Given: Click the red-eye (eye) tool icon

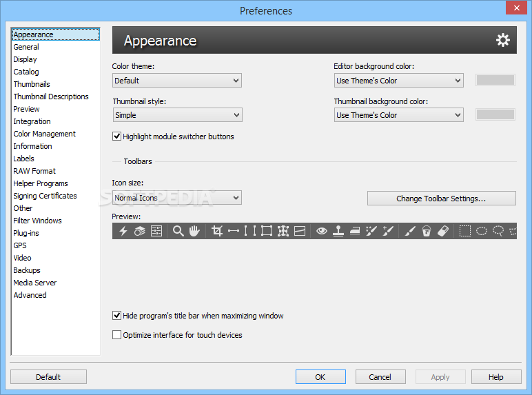Looking at the screenshot, I should (x=322, y=231).
